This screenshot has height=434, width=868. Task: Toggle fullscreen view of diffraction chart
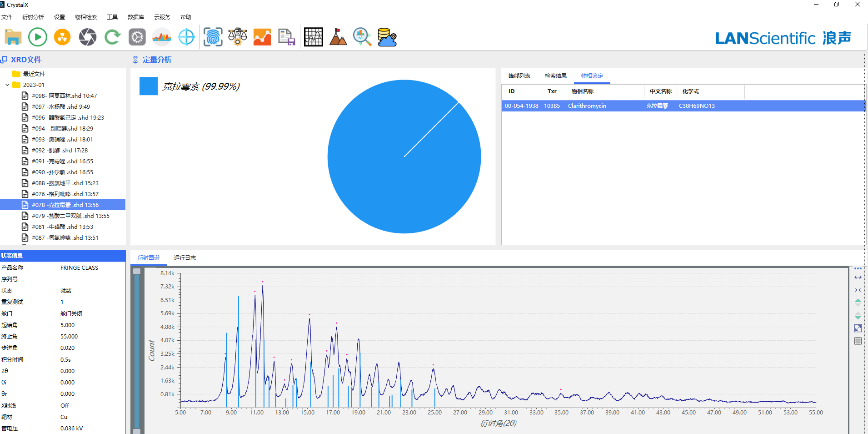click(x=858, y=328)
